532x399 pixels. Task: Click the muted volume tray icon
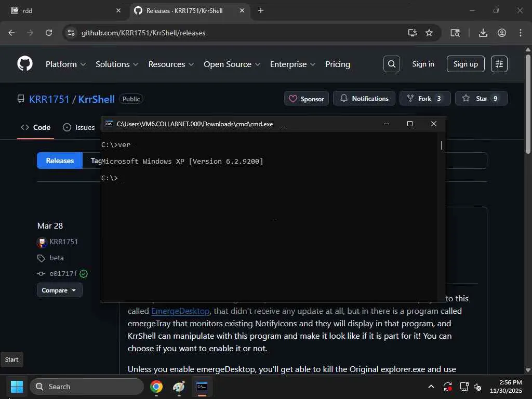coord(478,387)
